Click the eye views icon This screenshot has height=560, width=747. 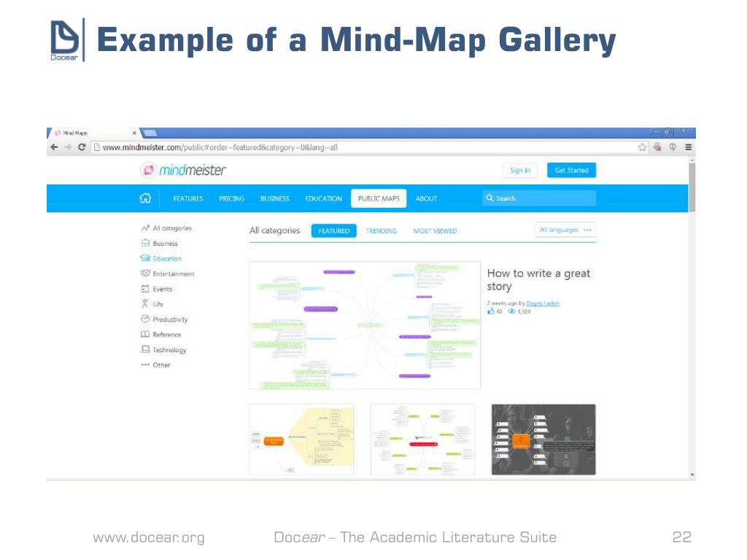(x=511, y=311)
